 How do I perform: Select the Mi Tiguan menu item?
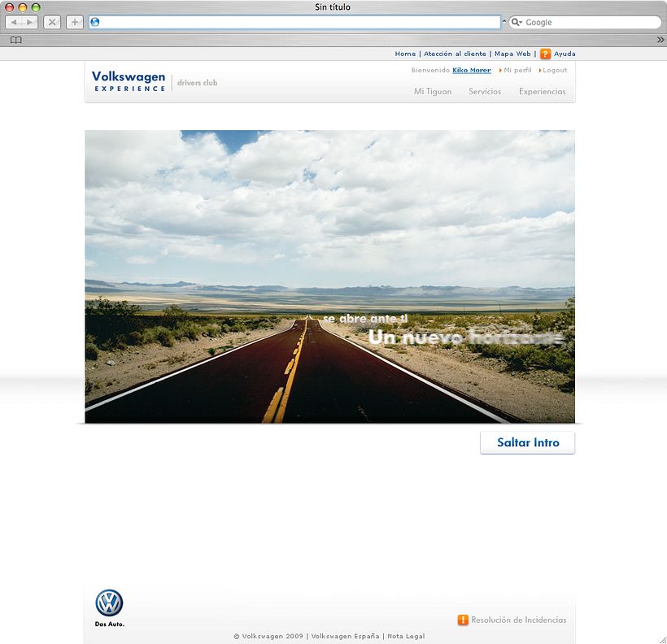tap(433, 91)
